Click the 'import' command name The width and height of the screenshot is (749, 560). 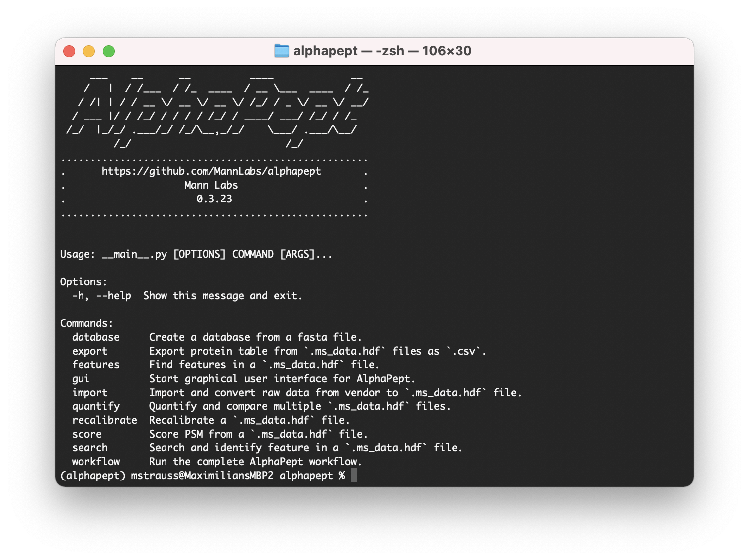point(89,393)
